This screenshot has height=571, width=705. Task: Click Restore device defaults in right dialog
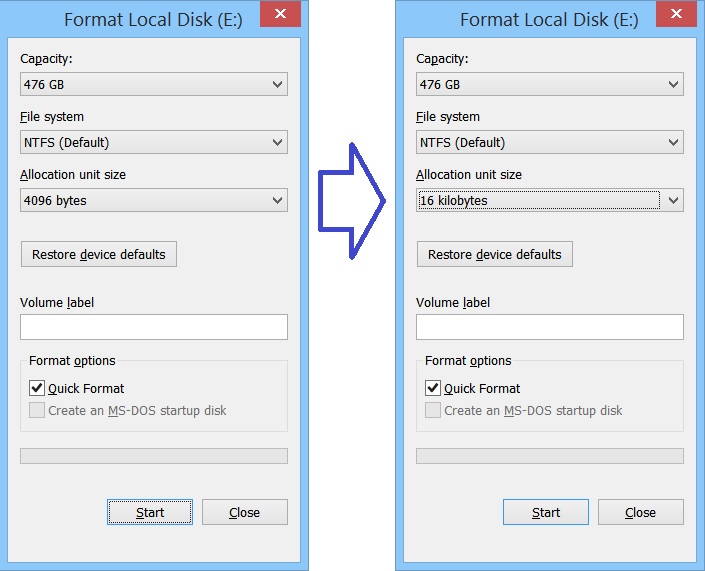[495, 254]
